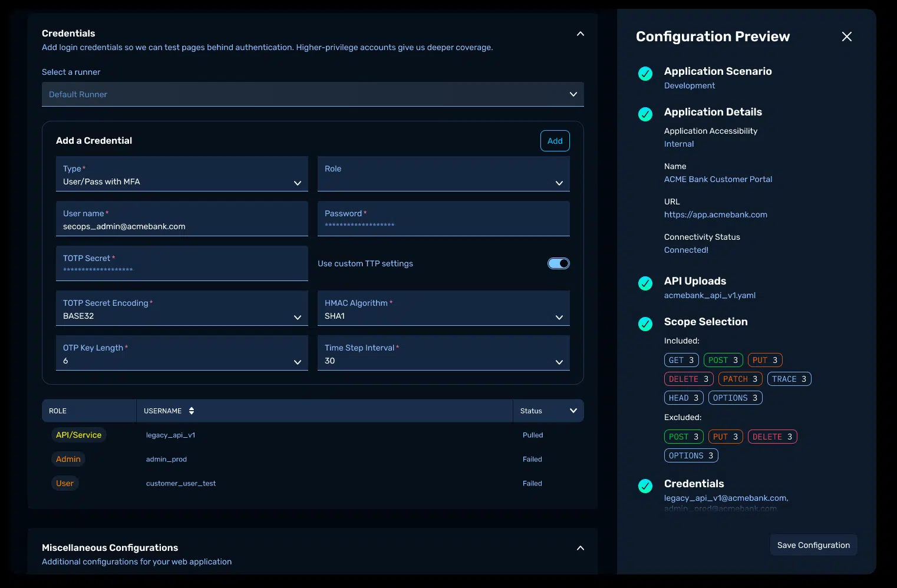Click the Internal accessibility value
The image size is (897, 588).
[x=679, y=144]
